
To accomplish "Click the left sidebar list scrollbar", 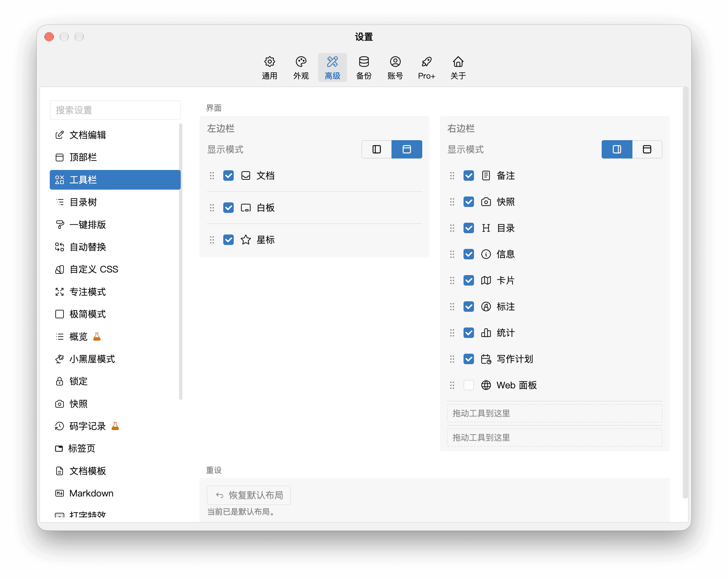I will [x=181, y=262].
